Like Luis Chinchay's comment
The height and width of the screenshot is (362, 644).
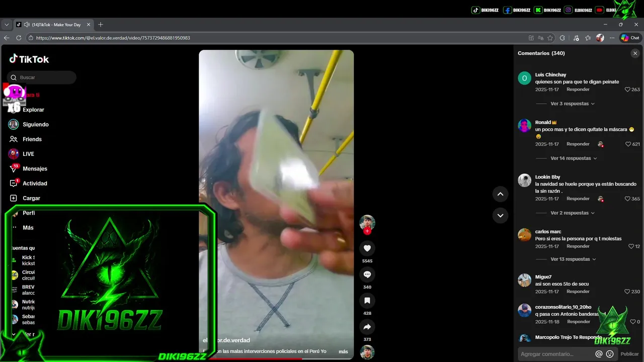click(627, 89)
